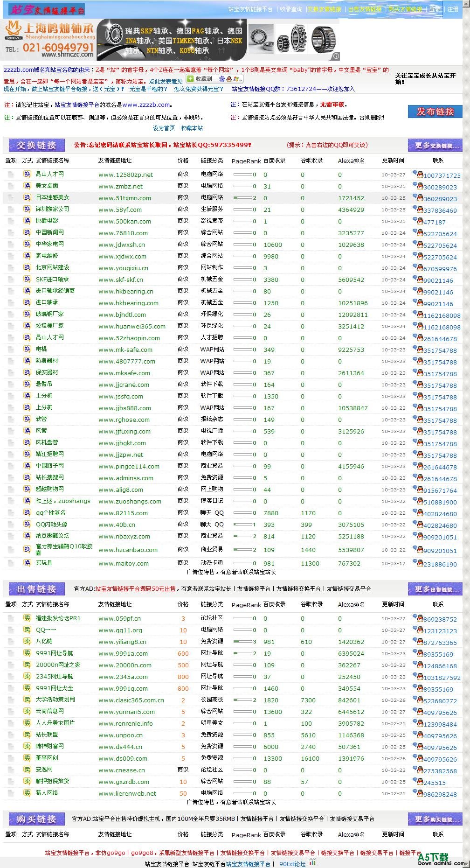Image resolution: width=470 pixels, height=868 pixels.
Task: Open 收录查询 in the top navigation
Action: coord(291,9)
